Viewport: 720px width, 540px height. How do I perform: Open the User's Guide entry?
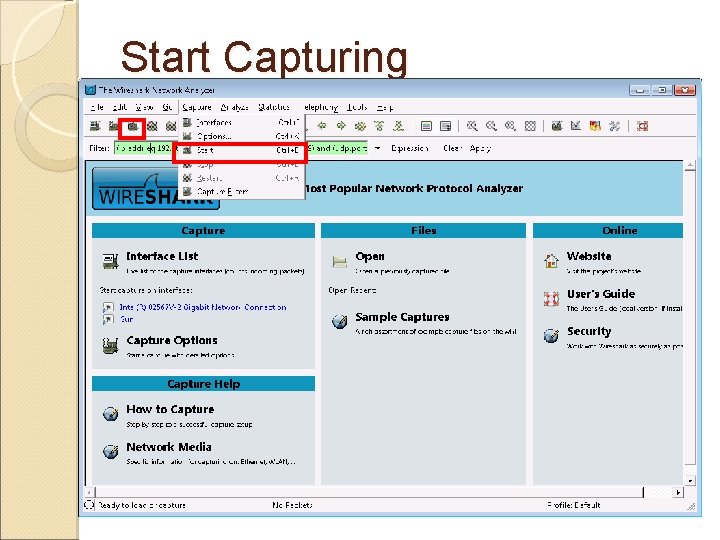[601, 293]
